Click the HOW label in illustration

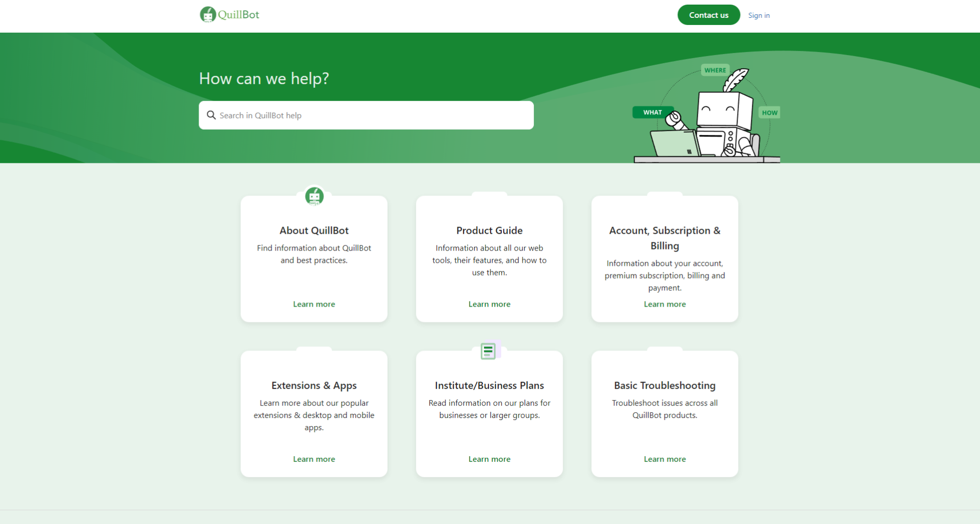769,113
